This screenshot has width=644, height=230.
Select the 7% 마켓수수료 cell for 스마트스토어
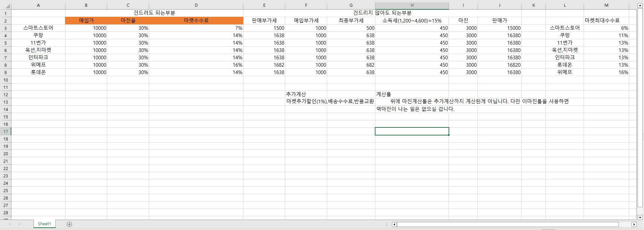pos(196,28)
